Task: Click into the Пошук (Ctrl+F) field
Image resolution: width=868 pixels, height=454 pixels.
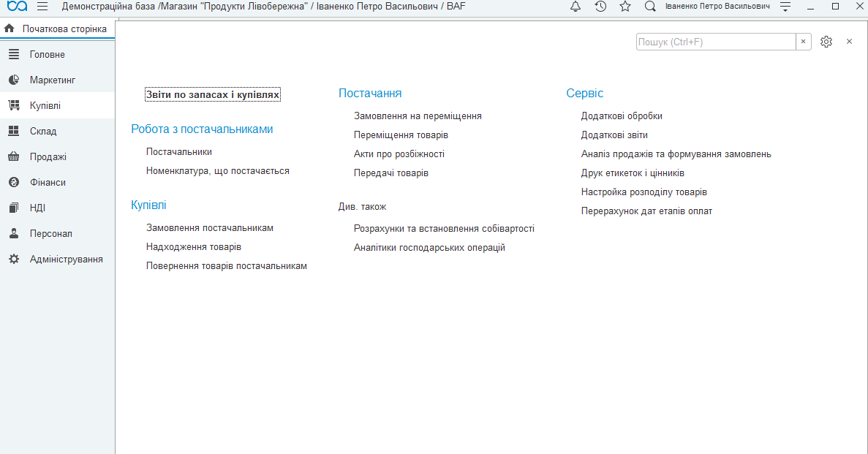Action: pos(716,42)
